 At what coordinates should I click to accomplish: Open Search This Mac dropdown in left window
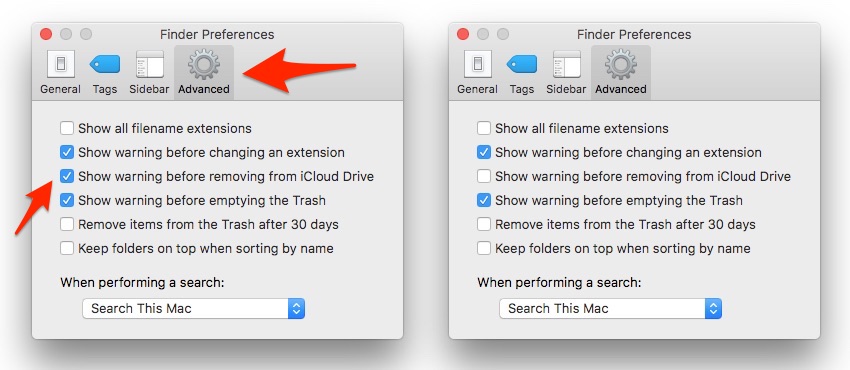(194, 309)
